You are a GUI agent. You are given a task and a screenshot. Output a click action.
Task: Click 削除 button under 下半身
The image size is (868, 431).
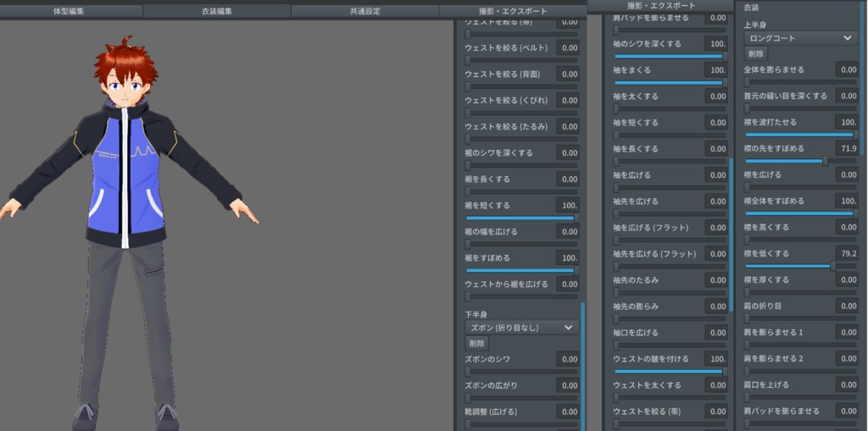click(476, 343)
